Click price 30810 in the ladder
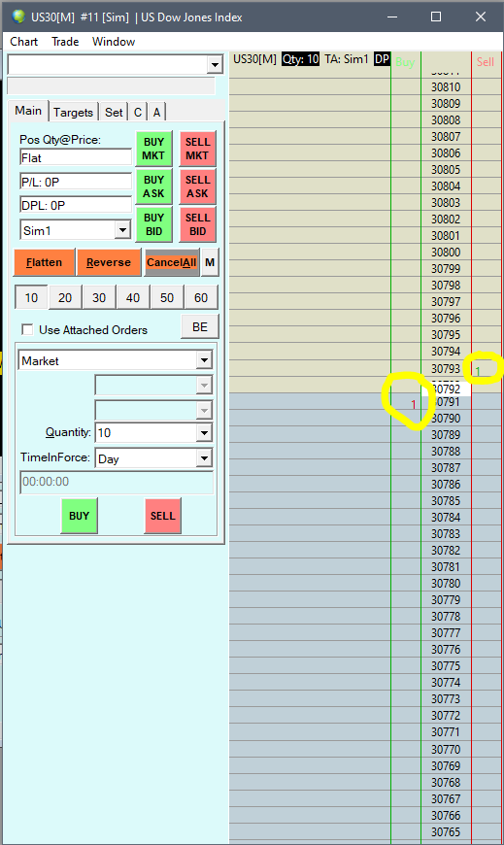This screenshot has width=504, height=845. point(446,86)
